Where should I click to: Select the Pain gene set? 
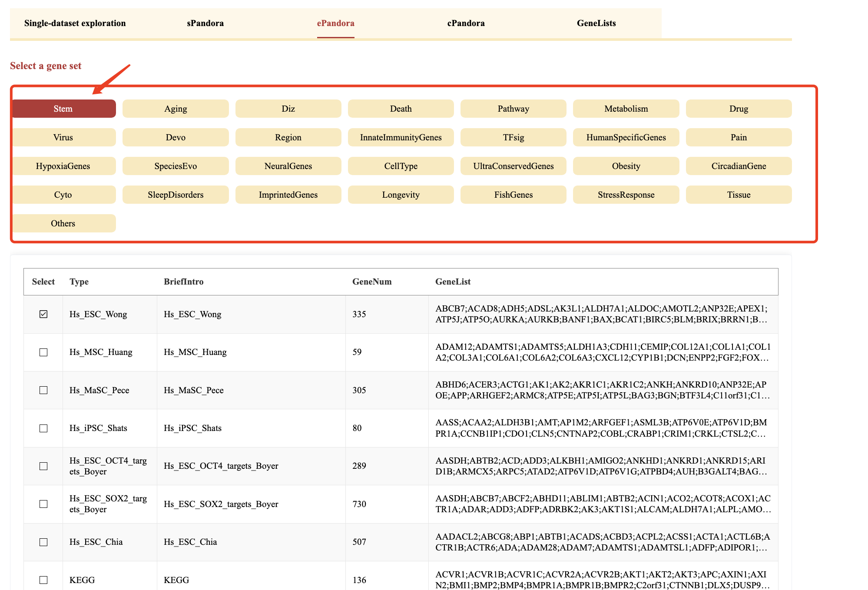click(739, 137)
